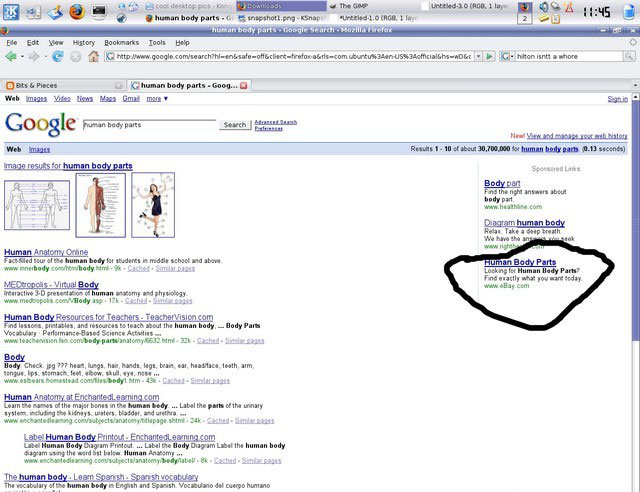Click the Google Images top navigation link
Screen dimensions: 640x492
coord(36,98)
